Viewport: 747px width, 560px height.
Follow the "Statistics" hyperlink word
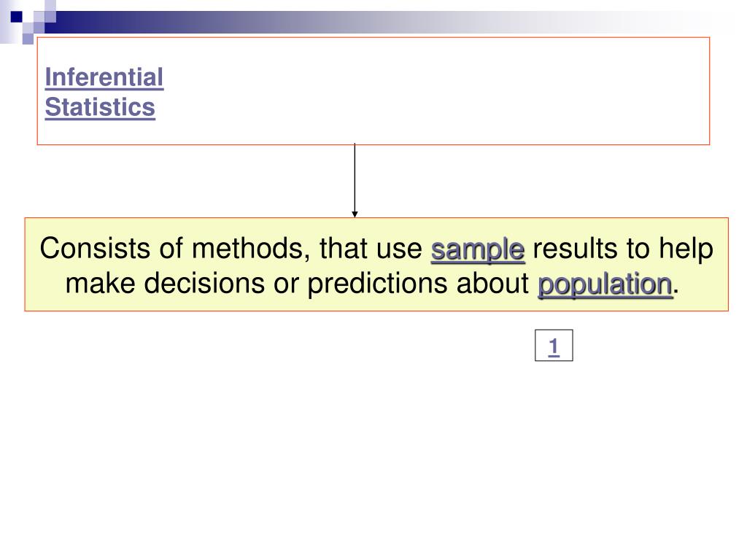point(100,107)
